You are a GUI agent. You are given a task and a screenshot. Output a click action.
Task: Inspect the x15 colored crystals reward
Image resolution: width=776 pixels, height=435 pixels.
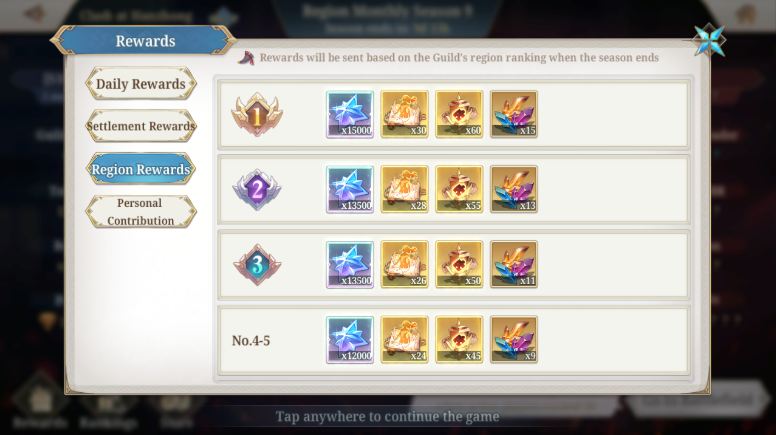[514, 114]
